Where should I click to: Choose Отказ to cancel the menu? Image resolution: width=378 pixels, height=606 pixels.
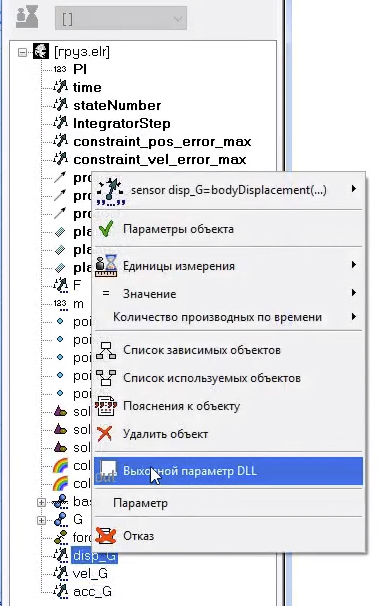[x=228, y=536]
